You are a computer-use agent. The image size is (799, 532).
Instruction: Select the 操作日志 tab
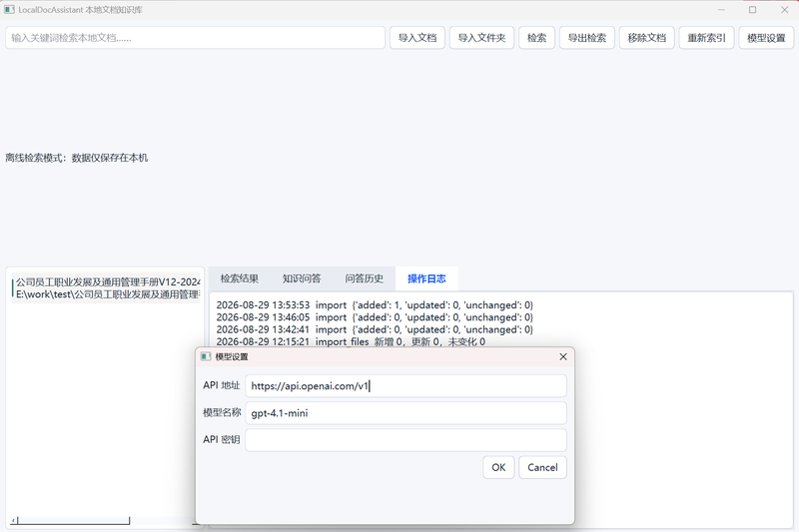coord(426,278)
